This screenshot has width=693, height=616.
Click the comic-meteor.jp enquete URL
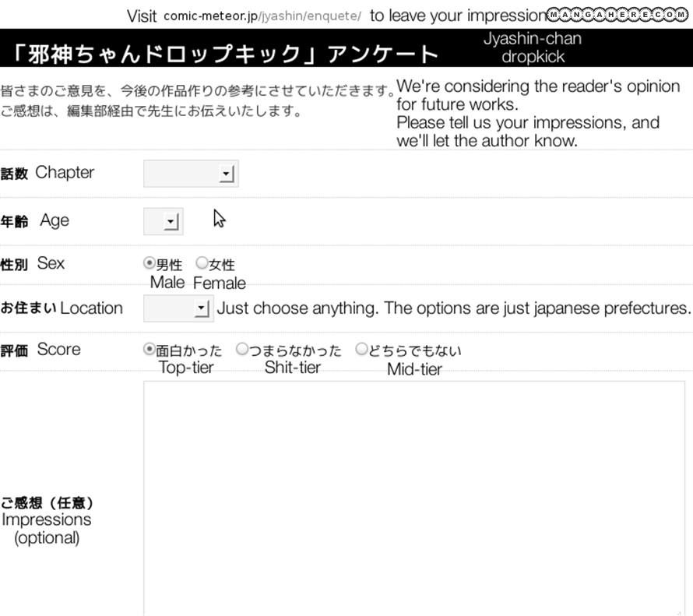click(262, 16)
